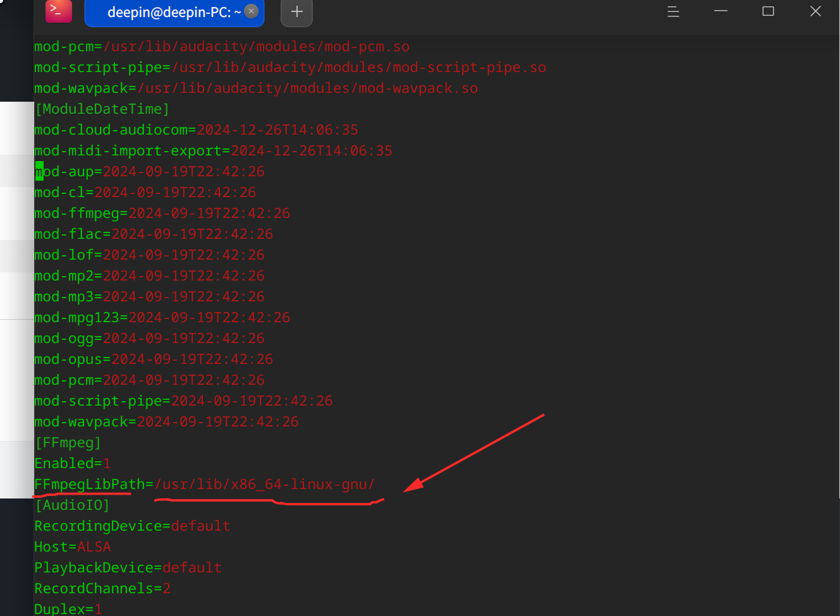The width and height of the screenshot is (840, 616).
Task: Click the mod-script-pipe date line
Action: pos(183,401)
